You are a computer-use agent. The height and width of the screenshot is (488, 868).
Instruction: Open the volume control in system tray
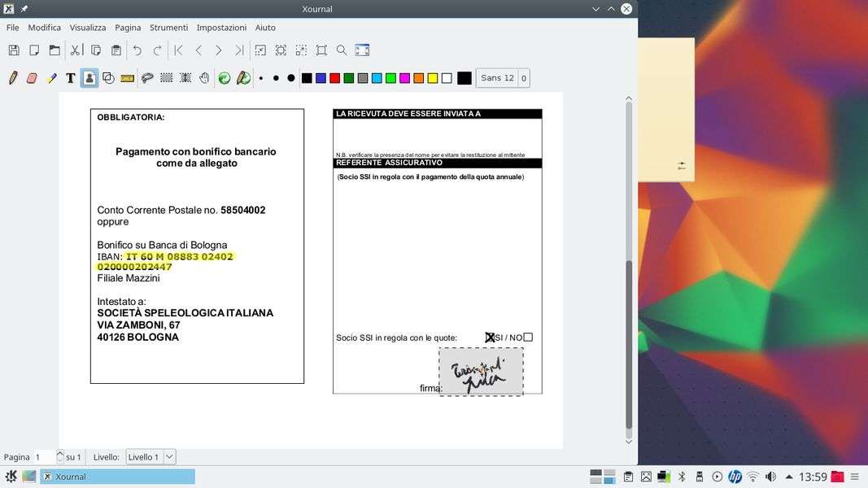tap(770, 477)
